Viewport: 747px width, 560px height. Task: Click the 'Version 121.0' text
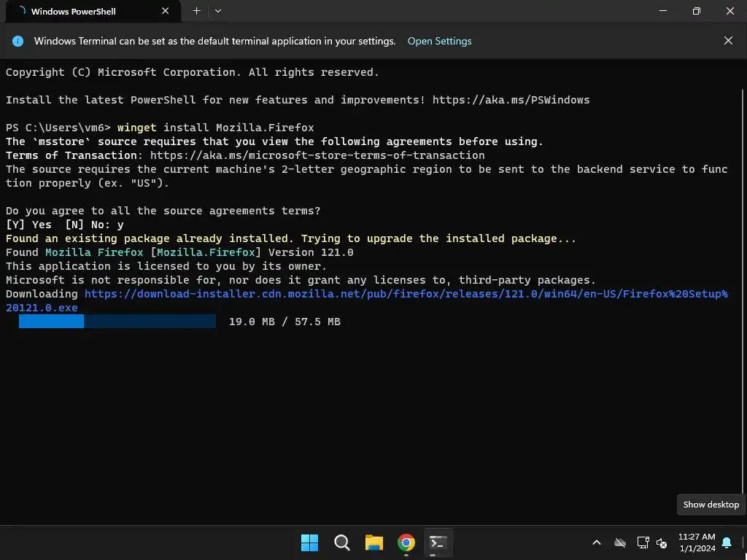point(311,252)
